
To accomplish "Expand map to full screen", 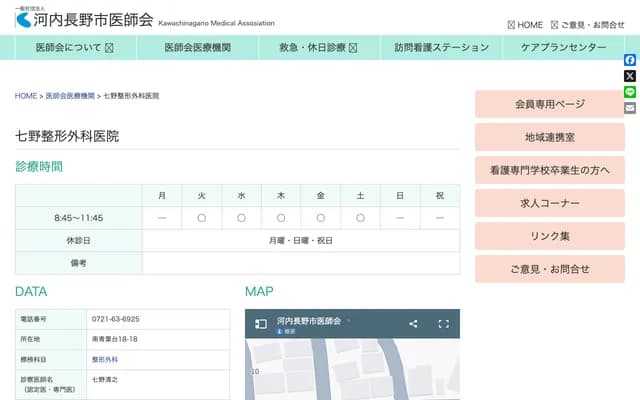I will tap(444, 324).
